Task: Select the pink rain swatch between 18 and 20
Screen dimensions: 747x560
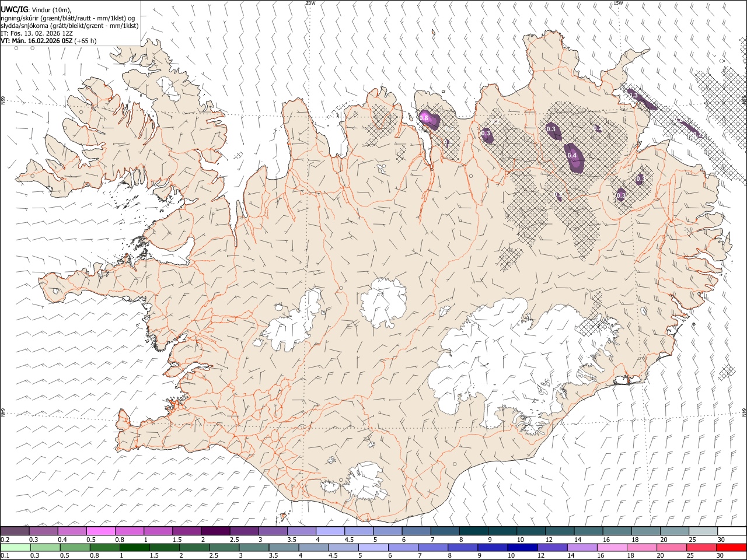Action: 641,547
